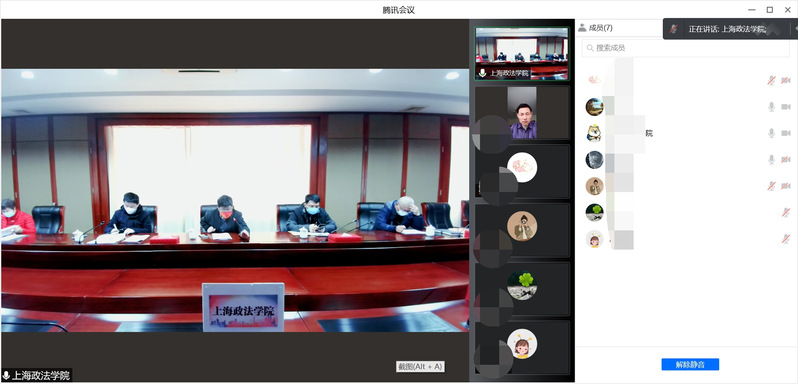Collapse the speaking banner with its side arrow
798x384 pixels.
795,29
